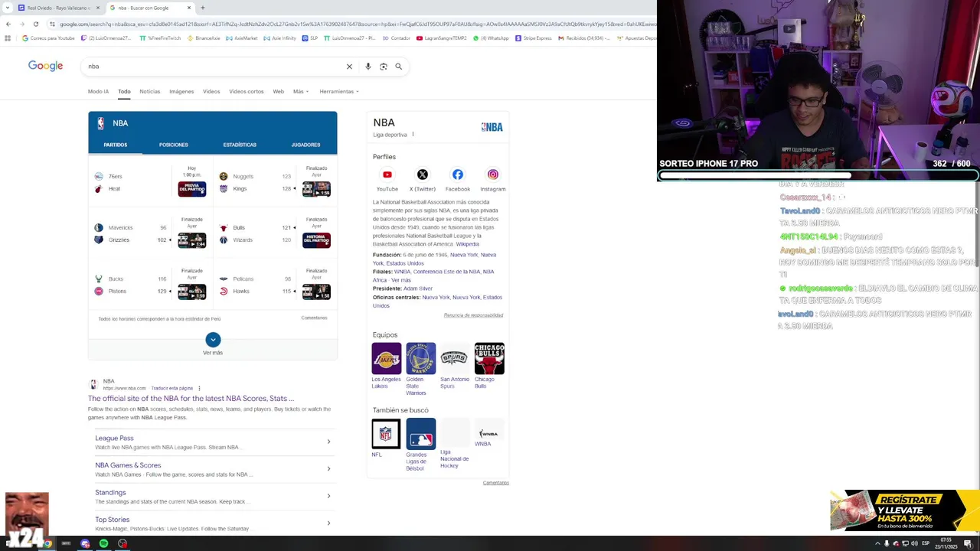Viewport: 980px width, 551px height.
Task: Expand the Standings sitelink chevron
Action: point(328,496)
